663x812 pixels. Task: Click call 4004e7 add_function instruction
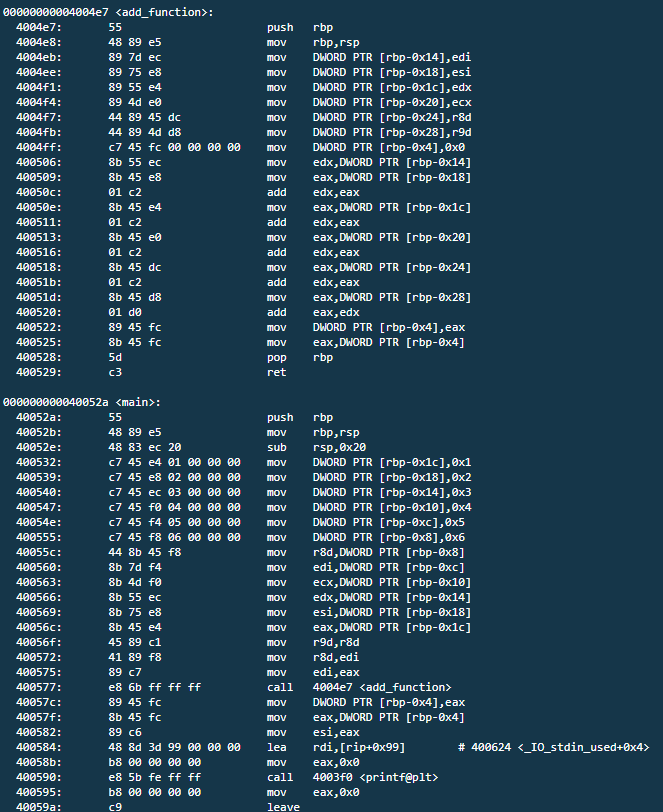359,687
